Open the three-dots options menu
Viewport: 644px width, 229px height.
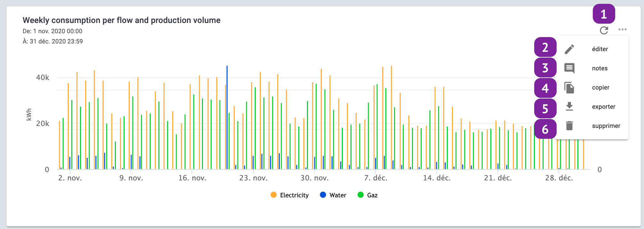click(x=622, y=29)
